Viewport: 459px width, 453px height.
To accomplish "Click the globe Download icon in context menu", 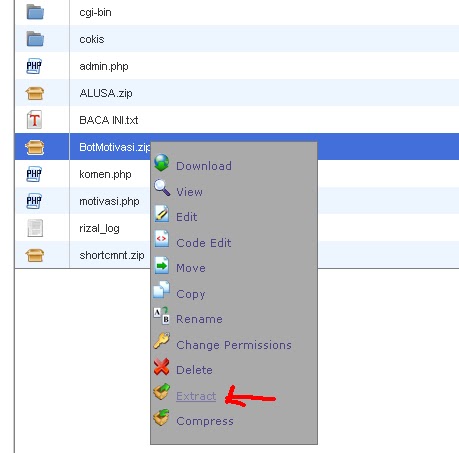I will pyautogui.click(x=162, y=163).
